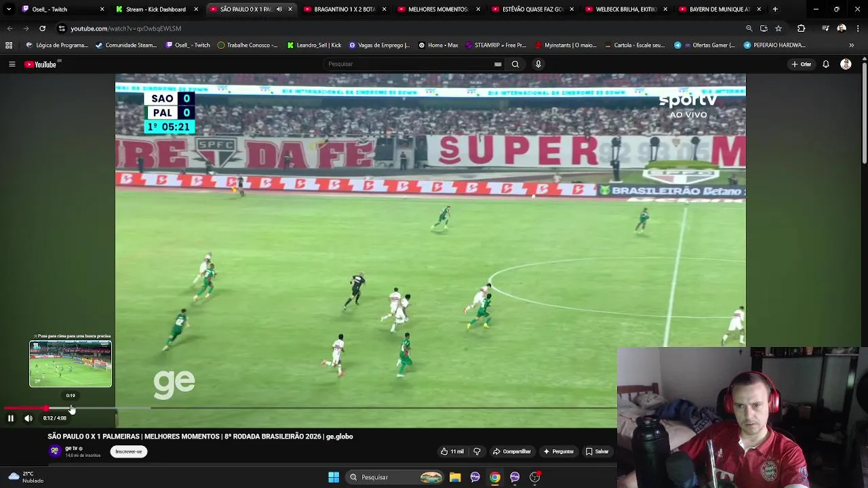Open media controls icon in toolbar
This screenshot has height=488, width=868.
tap(825, 28)
